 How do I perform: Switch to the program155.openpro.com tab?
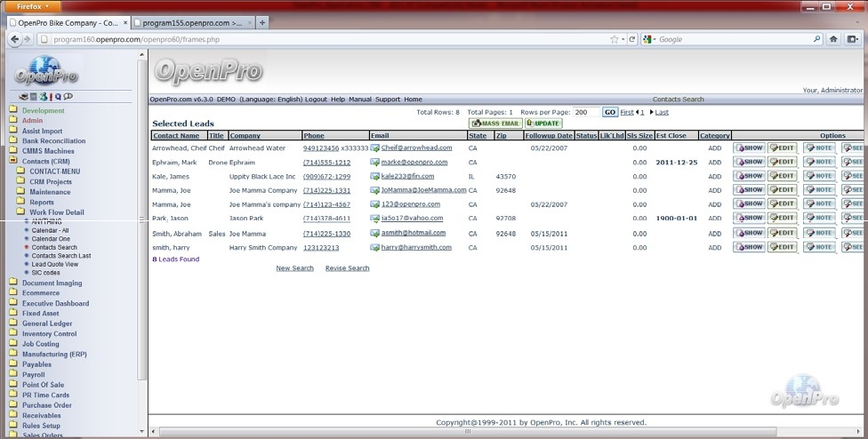192,22
